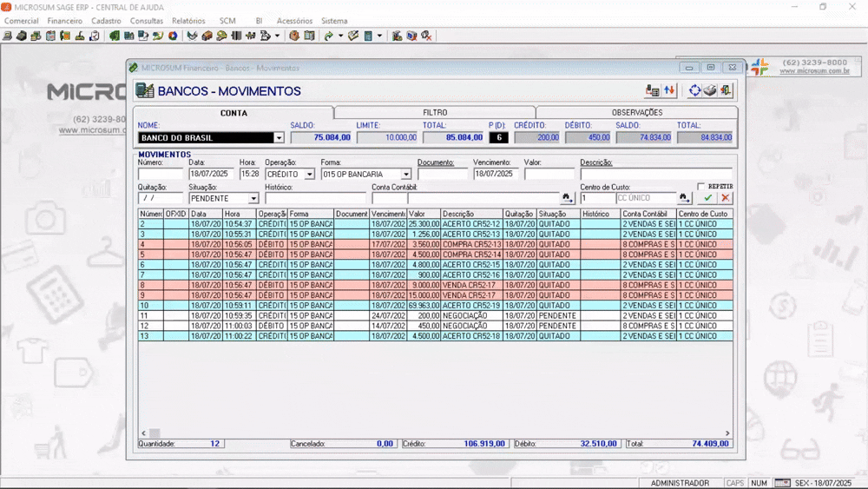Click the monitor with red X toolbar icon

pos(411,36)
